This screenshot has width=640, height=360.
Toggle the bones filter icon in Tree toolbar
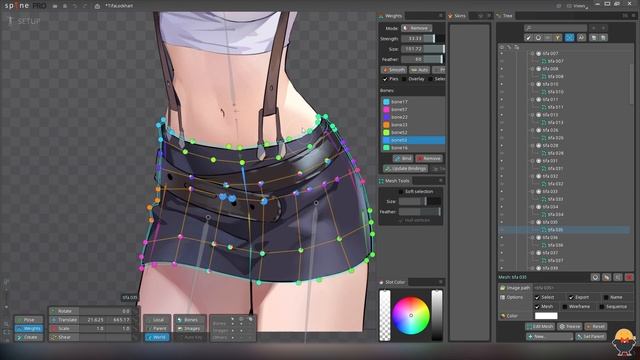coord(529,38)
